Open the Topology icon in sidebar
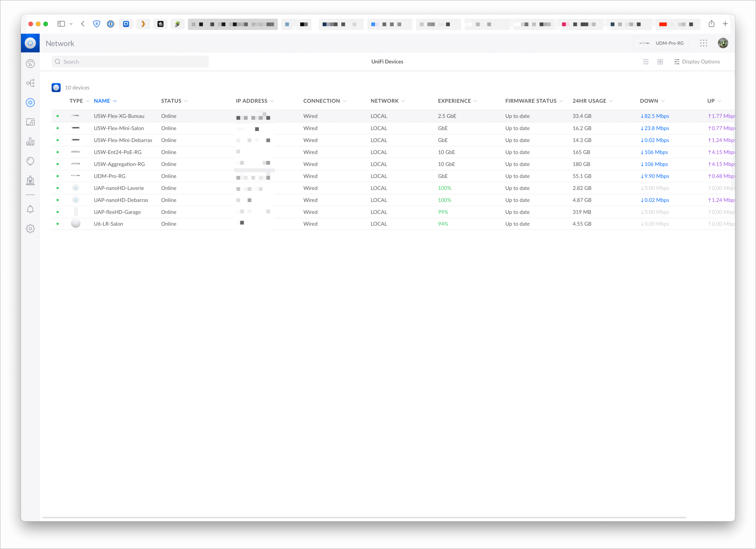The width and height of the screenshot is (756, 549). [x=30, y=83]
